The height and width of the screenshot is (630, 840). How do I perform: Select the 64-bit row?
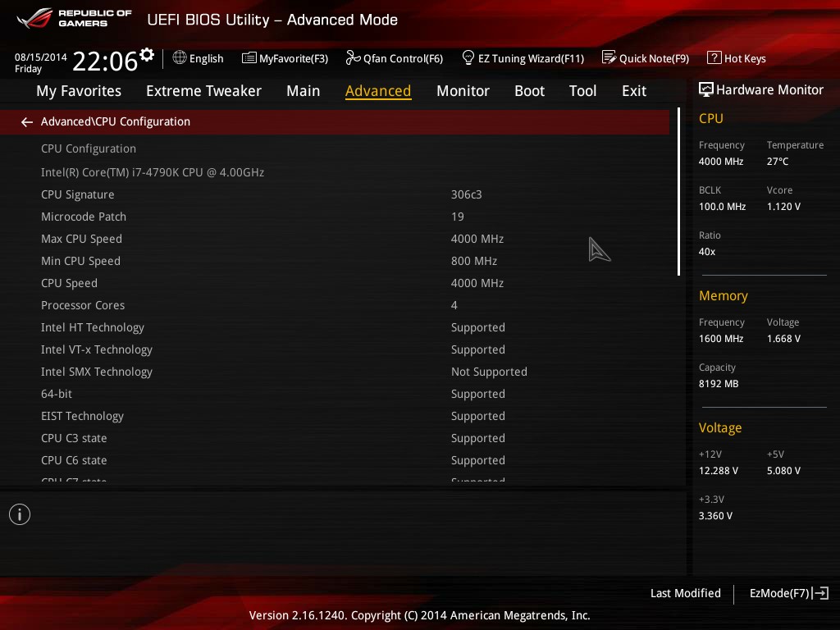tap(335, 394)
